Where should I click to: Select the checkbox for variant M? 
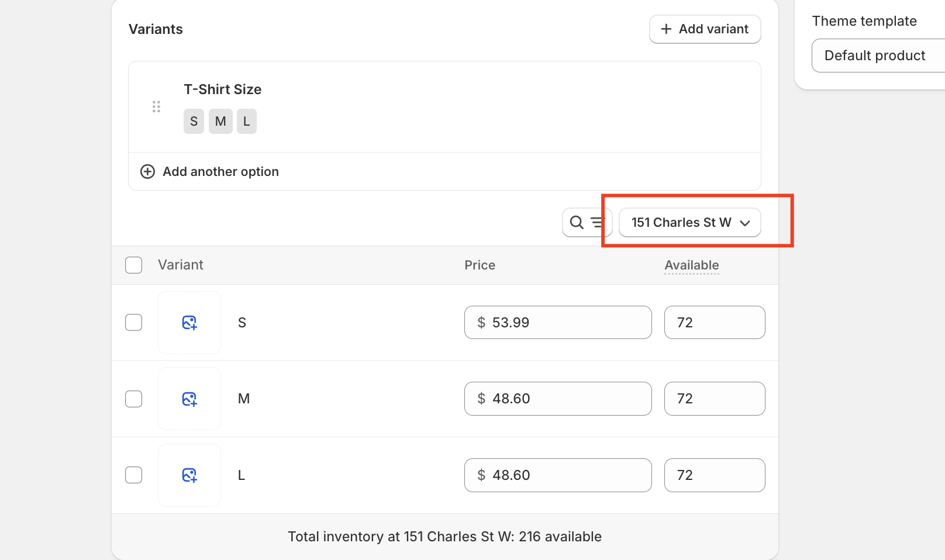(x=134, y=399)
